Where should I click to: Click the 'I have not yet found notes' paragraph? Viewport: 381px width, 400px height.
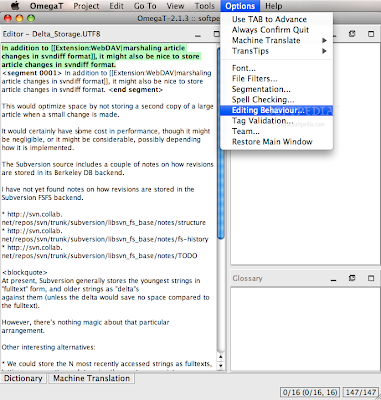pyautogui.click(x=98, y=193)
